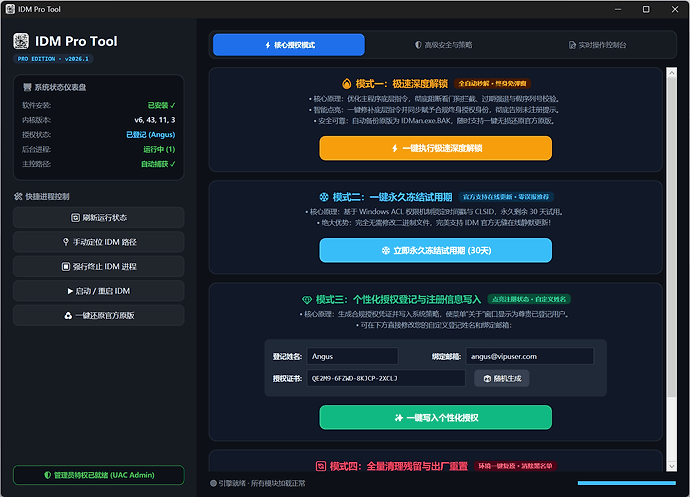Click the 模式一: 极速深度解锁 heading
The image size is (690, 497).
[x=402, y=84]
